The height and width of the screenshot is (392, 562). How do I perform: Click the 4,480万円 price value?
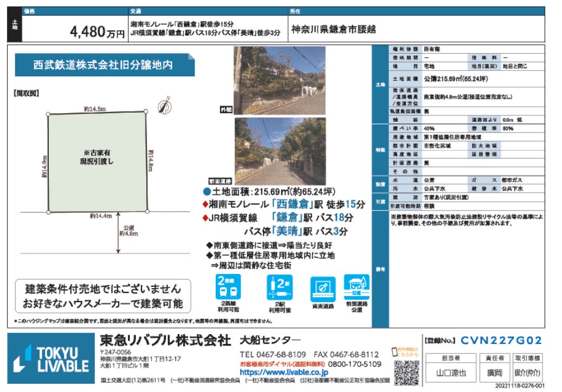[97, 32]
